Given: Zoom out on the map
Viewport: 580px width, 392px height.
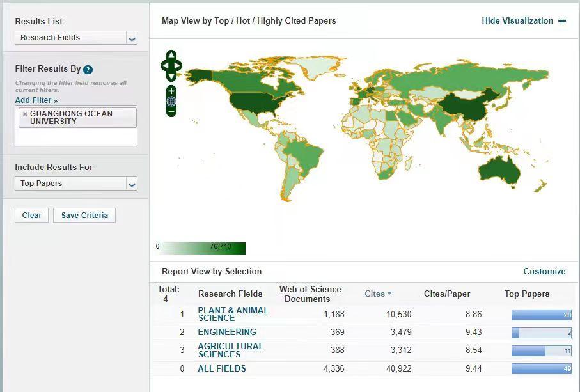Looking at the screenshot, I should tap(171, 112).
